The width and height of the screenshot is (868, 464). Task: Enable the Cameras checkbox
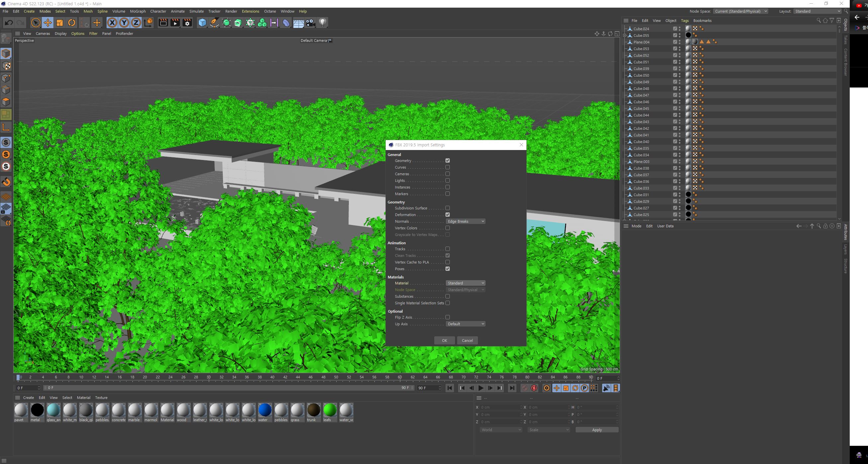point(447,174)
